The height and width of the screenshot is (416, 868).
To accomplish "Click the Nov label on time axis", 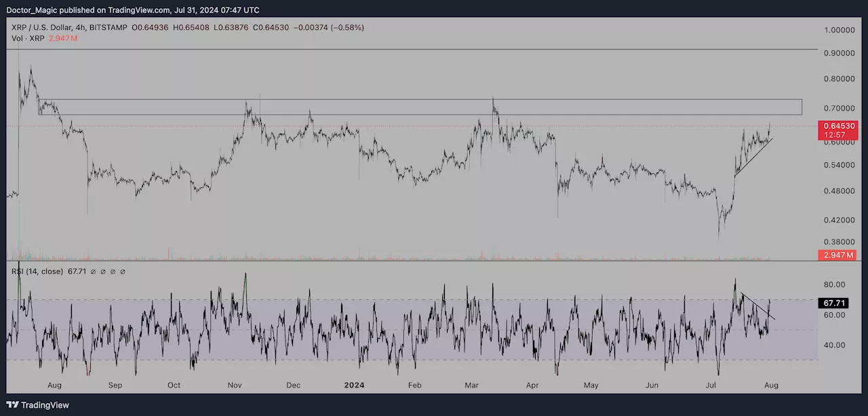I will (235, 385).
